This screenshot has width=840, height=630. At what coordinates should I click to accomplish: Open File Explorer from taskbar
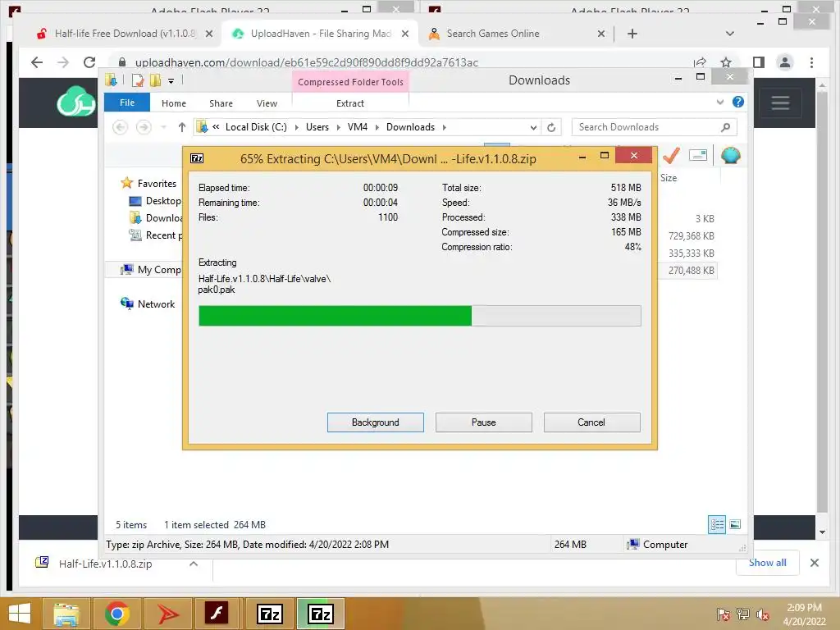click(x=66, y=614)
